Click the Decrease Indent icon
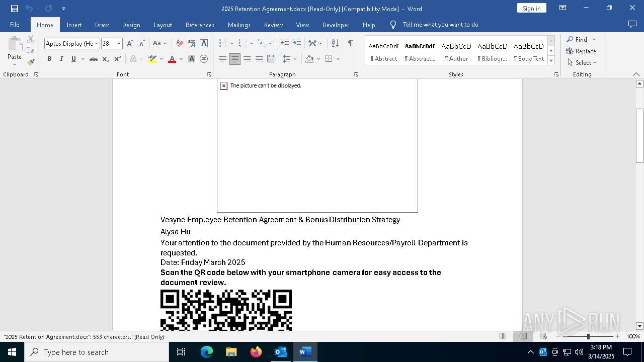644x362 pixels. [x=285, y=44]
